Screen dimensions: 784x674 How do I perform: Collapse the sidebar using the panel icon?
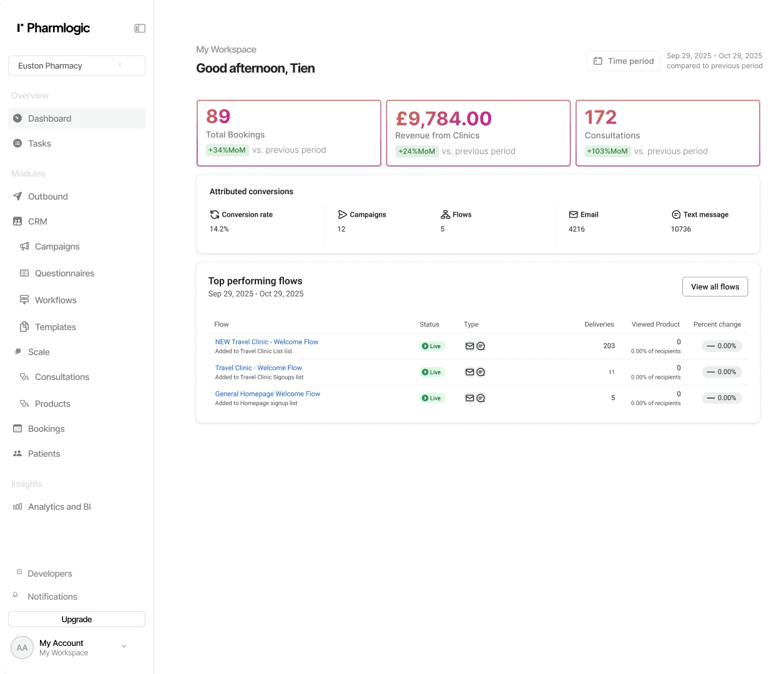[x=140, y=28]
